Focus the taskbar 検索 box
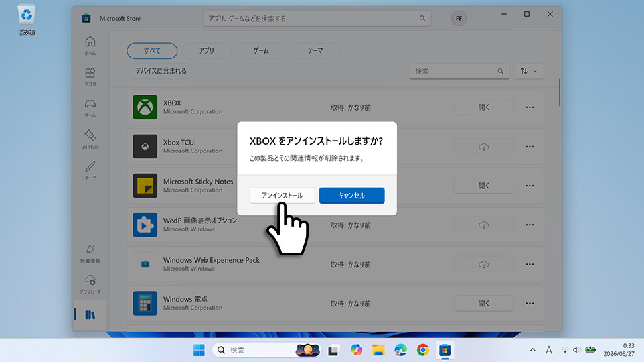The height and width of the screenshot is (362, 644). [x=267, y=350]
